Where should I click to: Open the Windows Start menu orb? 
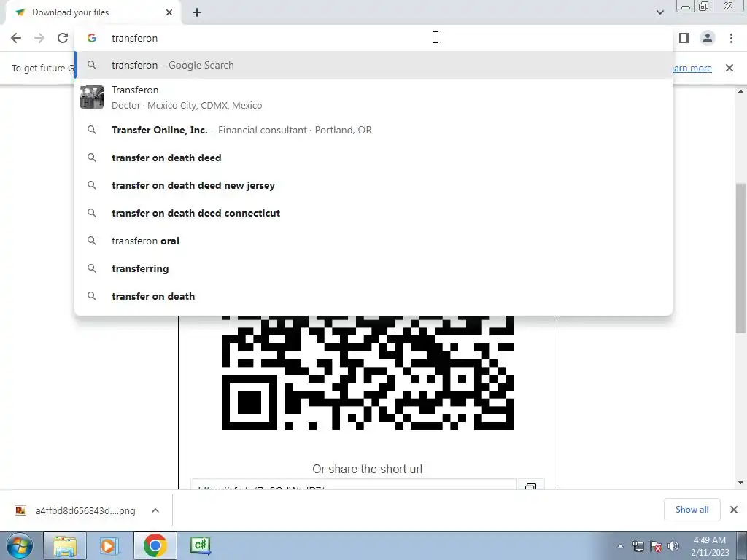[x=19, y=545]
